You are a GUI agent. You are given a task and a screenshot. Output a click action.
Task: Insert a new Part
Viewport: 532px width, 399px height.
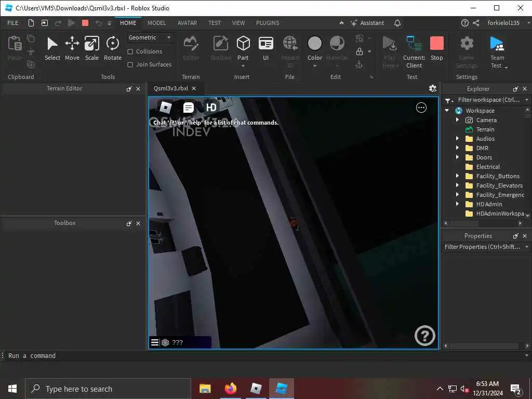(x=243, y=48)
